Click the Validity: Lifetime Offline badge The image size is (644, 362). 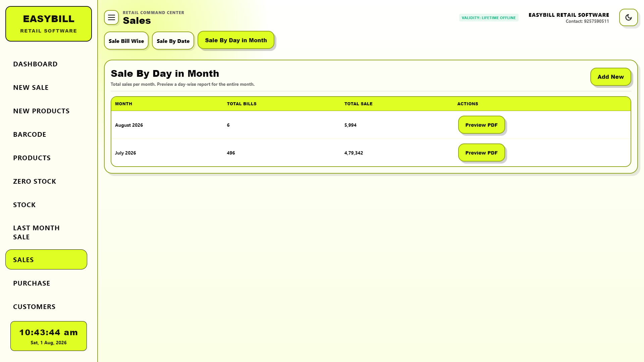coord(489,18)
